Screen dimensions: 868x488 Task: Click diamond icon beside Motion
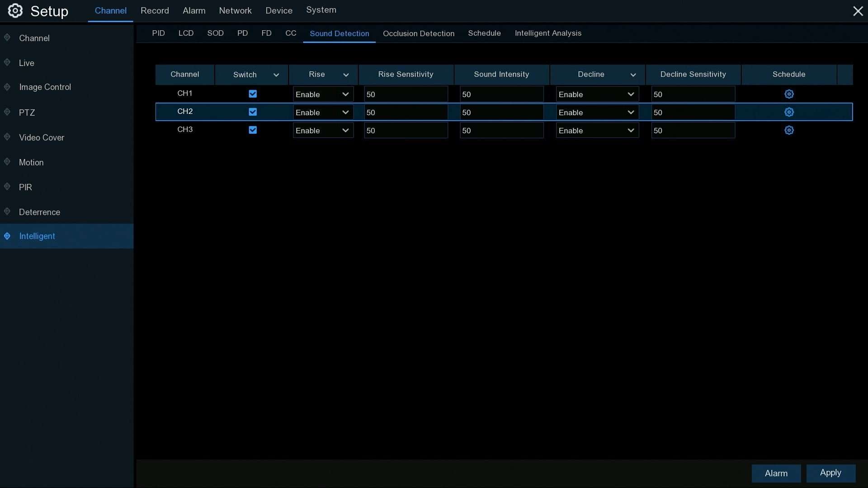[x=7, y=162]
